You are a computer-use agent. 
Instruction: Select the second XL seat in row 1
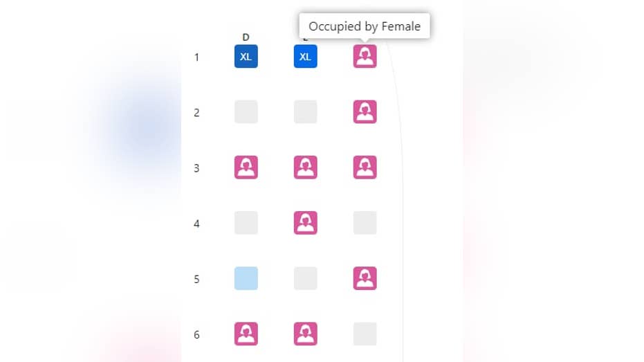(305, 56)
